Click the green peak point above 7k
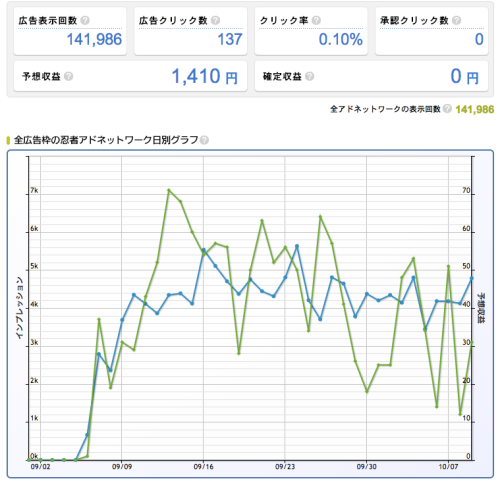500x483 pixels. click(169, 190)
